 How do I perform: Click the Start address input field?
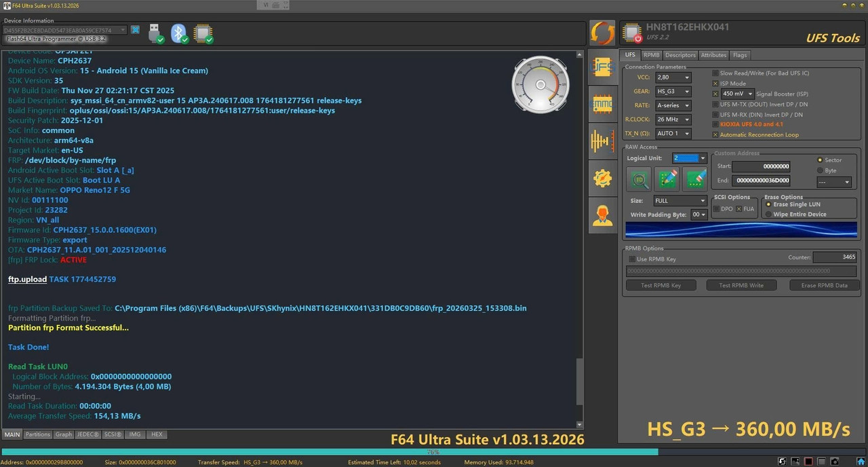click(x=761, y=166)
